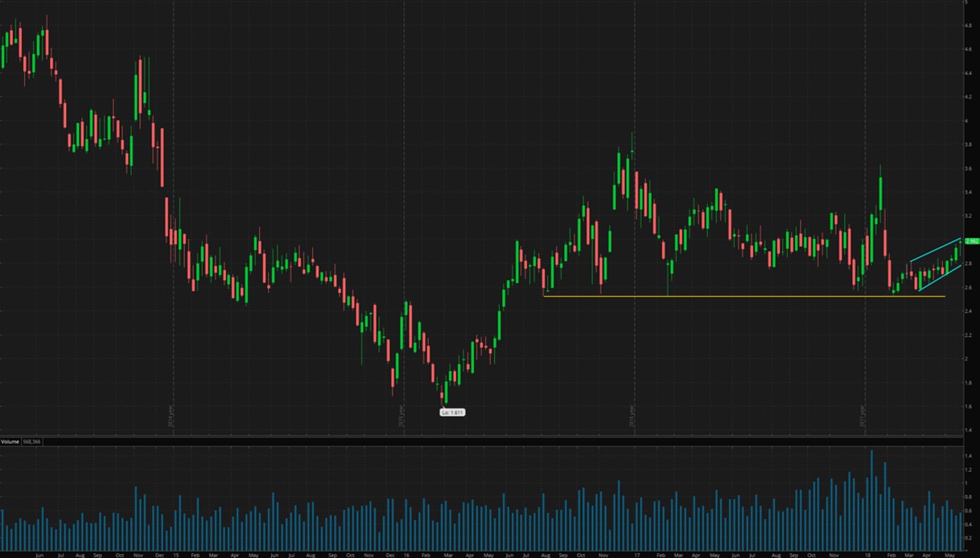Screen dimensions: 980x558
Task: Grab the divider between price and volume panels
Action: point(483,437)
